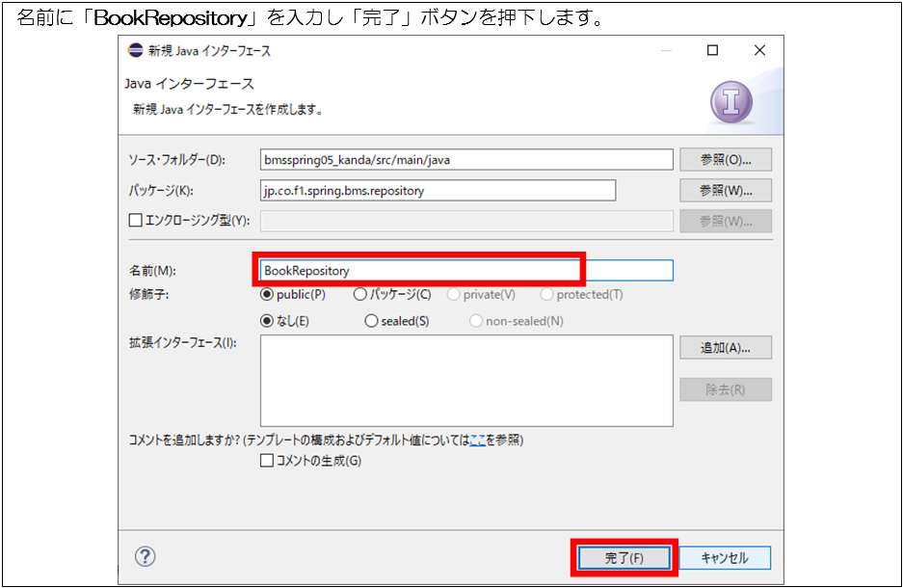
Task: Enable the エンクロージング型 checkbox
Action: pyautogui.click(x=136, y=221)
